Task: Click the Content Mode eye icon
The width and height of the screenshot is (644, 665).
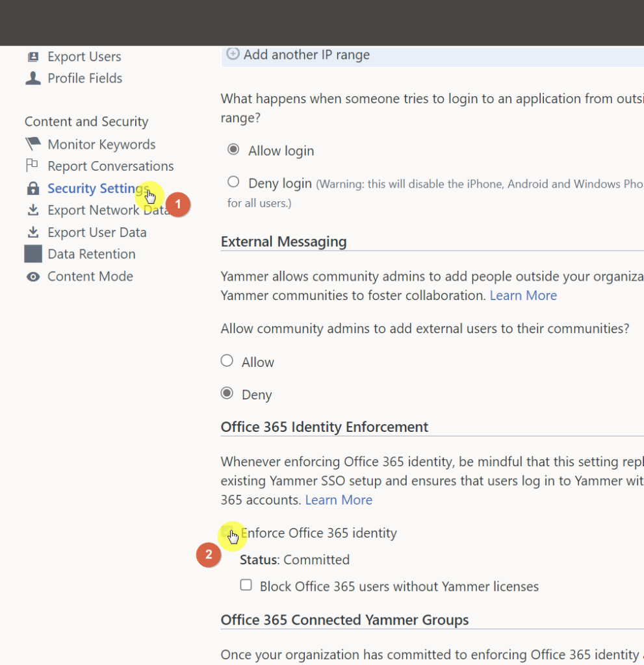Action: pos(33,277)
